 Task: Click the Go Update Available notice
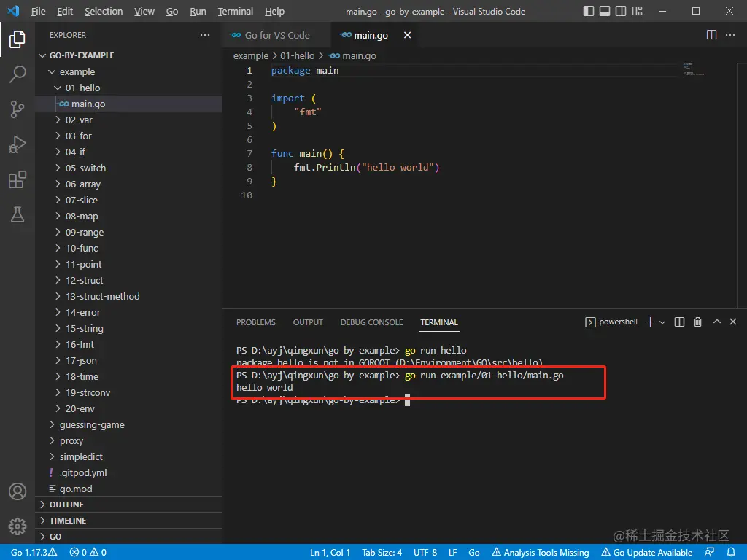[646, 553]
